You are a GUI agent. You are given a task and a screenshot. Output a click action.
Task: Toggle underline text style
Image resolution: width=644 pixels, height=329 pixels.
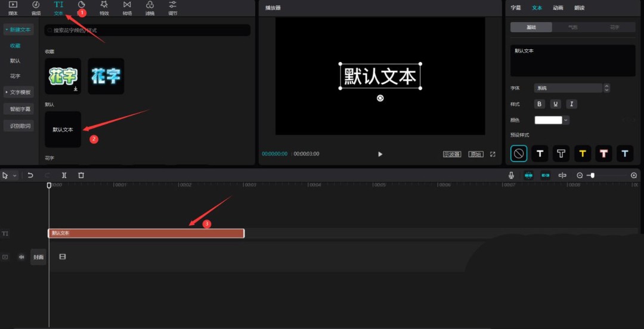tap(556, 104)
